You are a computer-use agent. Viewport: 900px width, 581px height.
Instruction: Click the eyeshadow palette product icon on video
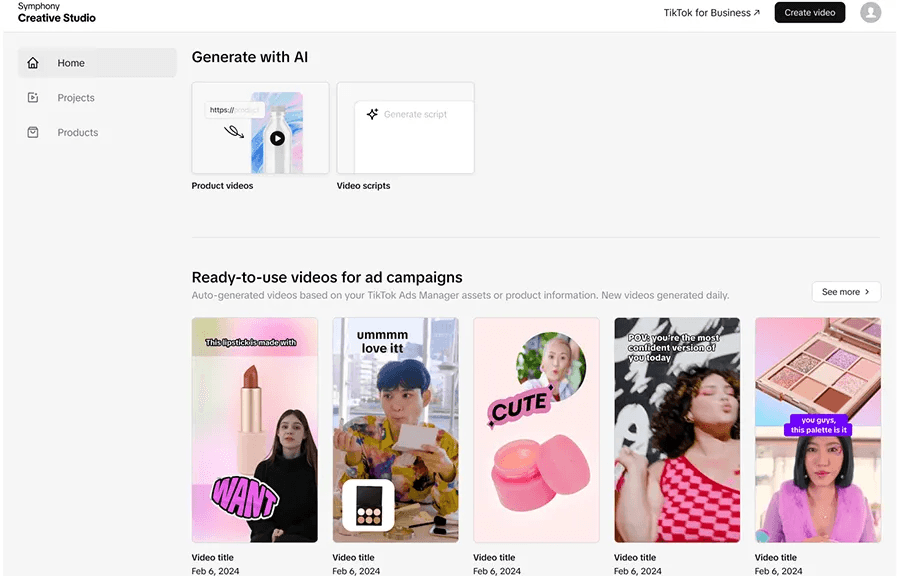368,505
